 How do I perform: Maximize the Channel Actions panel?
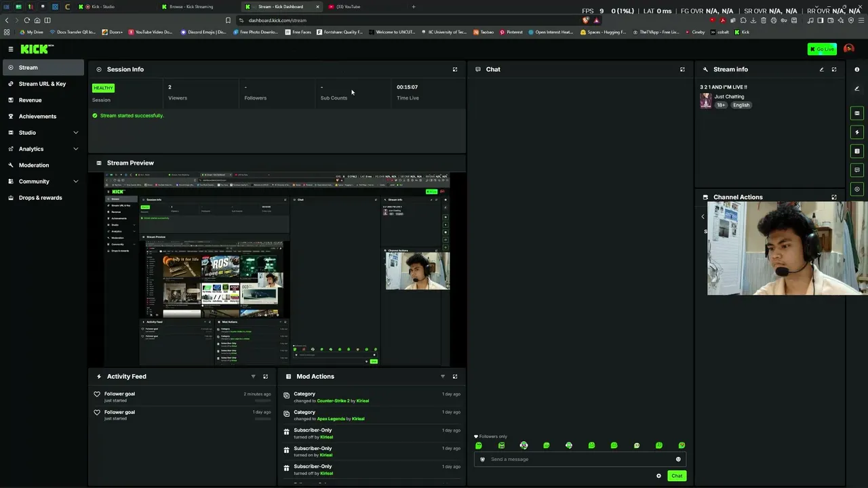click(834, 197)
